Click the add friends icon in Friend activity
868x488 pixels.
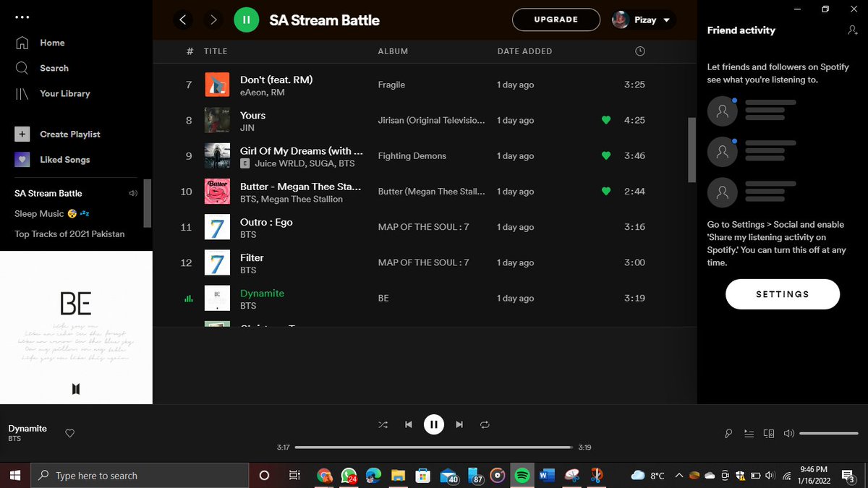coord(852,30)
